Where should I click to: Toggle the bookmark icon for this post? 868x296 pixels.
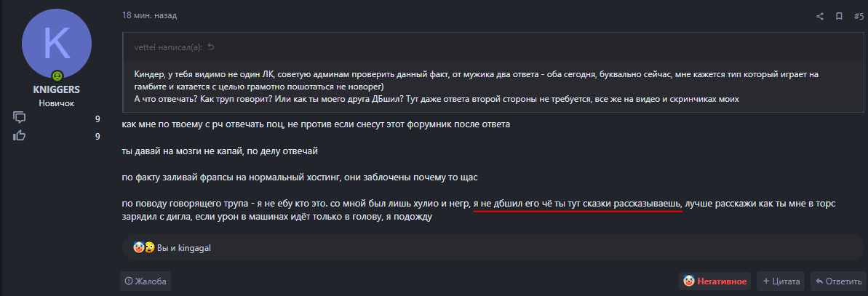(839, 16)
